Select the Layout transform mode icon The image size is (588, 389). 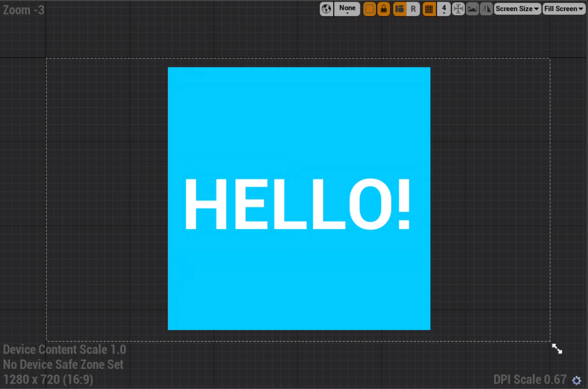[x=399, y=9]
